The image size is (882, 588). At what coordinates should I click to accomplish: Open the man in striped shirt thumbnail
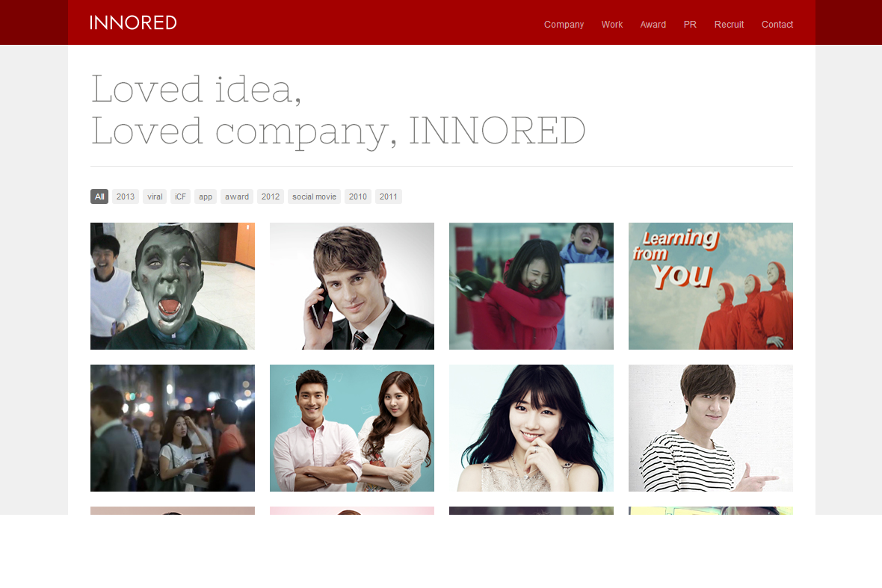711,428
